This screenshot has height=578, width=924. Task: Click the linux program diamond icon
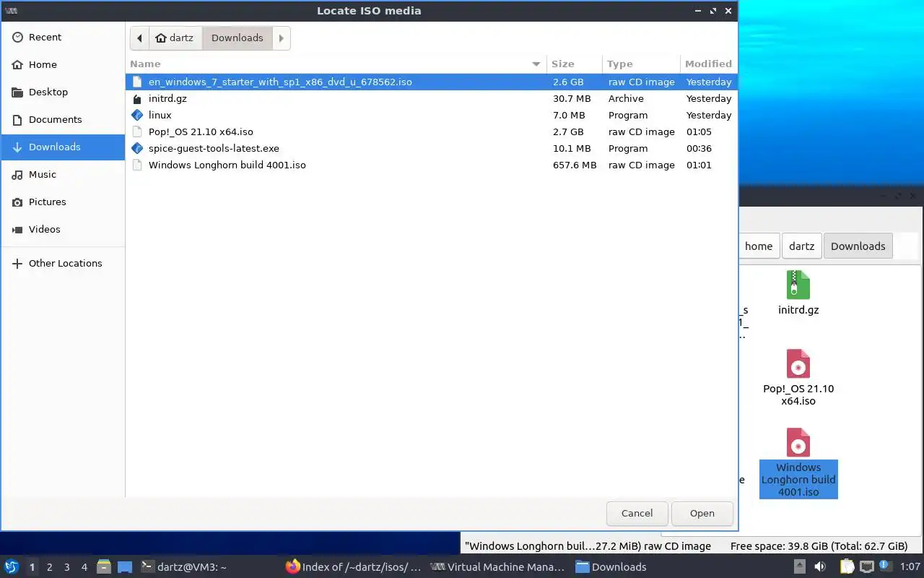tap(137, 115)
